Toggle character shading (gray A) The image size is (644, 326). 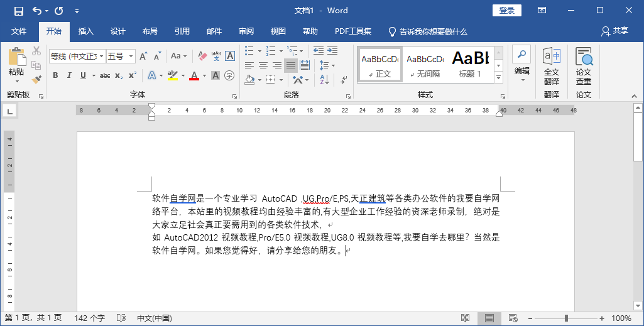pyautogui.click(x=216, y=75)
